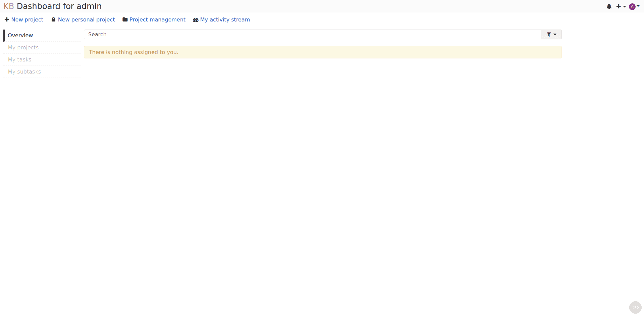Expand the caret next to the user avatar

pyautogui.click(x=638, y=6)
